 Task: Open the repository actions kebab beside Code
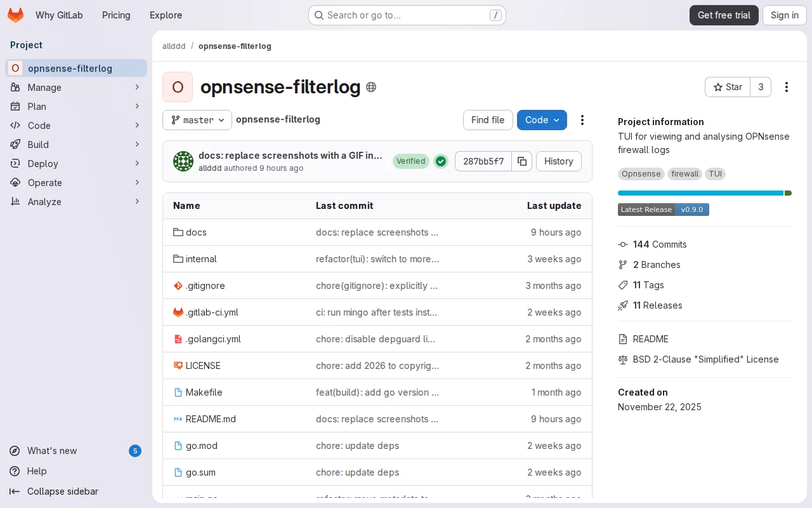(582, 120)
